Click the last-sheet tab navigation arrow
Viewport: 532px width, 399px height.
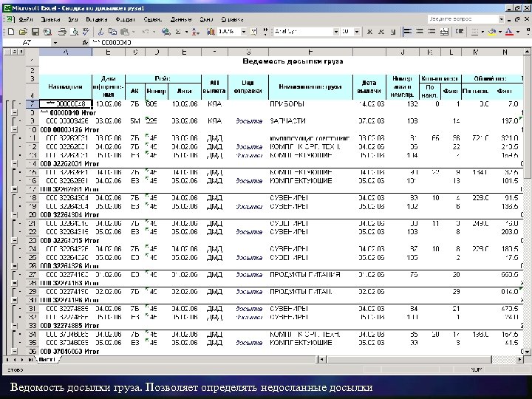coord(30,359)
